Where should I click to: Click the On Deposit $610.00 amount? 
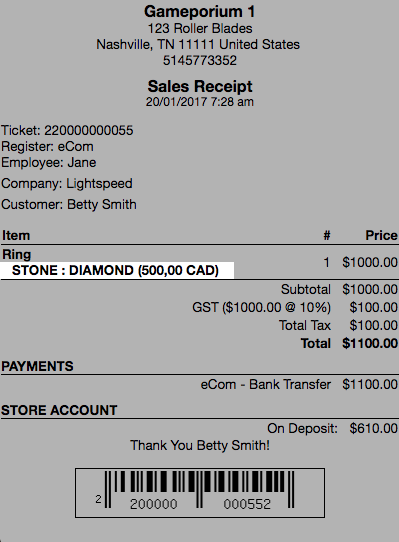(x=373, y=429)
